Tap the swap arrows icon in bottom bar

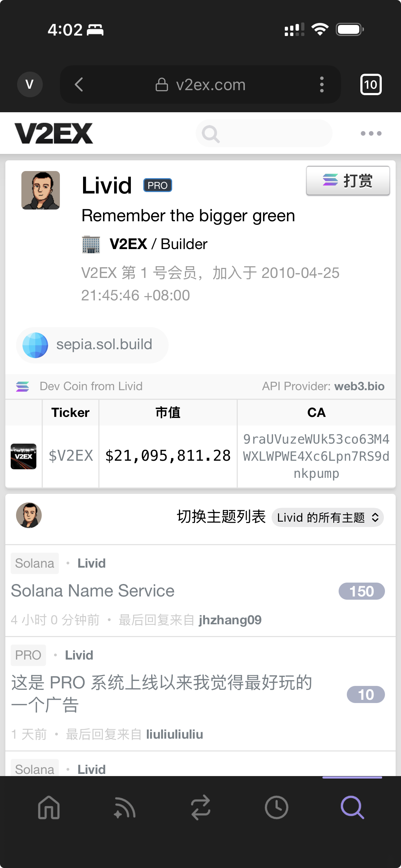[x=201, y=807]
